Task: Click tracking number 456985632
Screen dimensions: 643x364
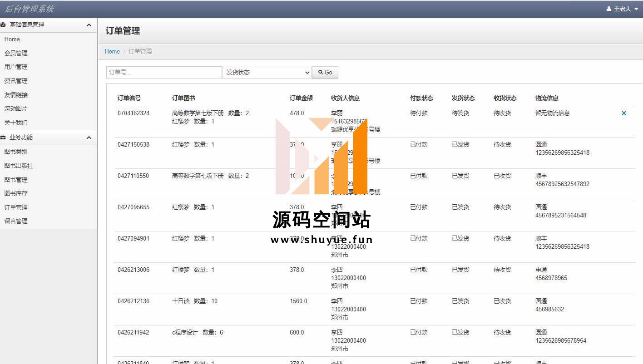Action: point(549,309)
